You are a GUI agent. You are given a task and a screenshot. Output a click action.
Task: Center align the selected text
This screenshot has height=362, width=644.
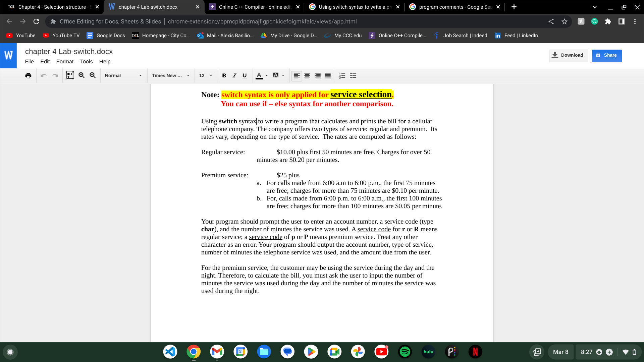tap(307, 75)
